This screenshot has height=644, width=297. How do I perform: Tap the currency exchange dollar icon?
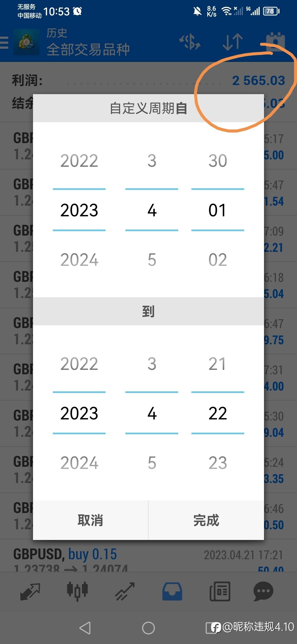(190, 42)
